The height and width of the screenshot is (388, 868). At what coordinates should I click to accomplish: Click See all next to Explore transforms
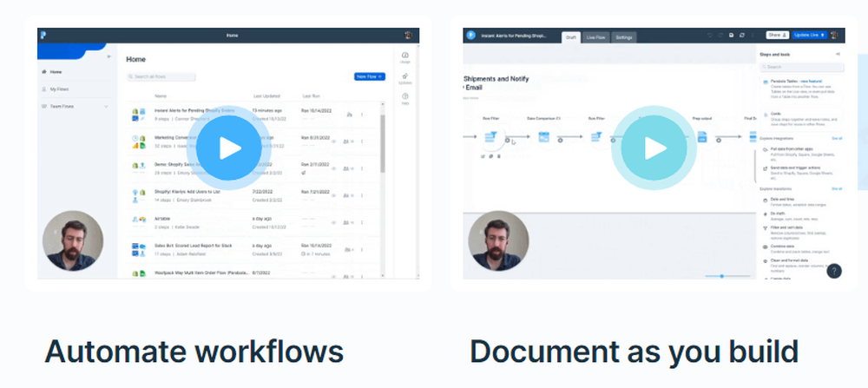(837, 188)
